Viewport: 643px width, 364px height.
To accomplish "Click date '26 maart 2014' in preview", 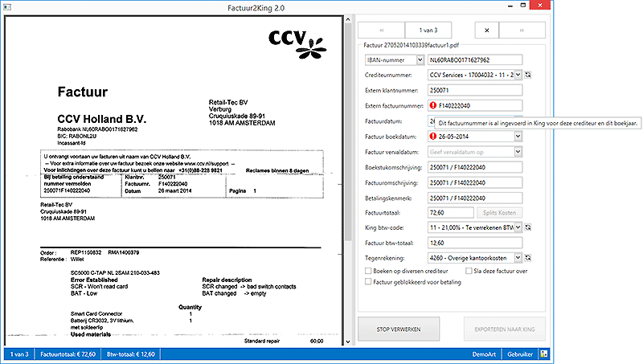I will coord(174,190).
